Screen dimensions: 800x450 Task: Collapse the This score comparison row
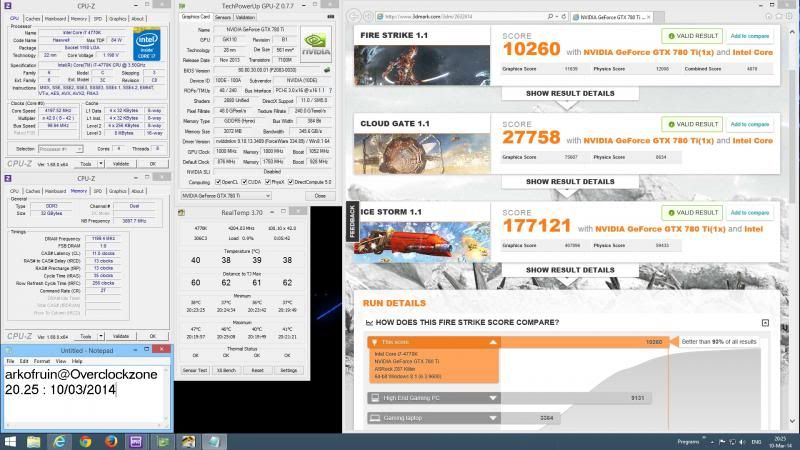(493, 342)
